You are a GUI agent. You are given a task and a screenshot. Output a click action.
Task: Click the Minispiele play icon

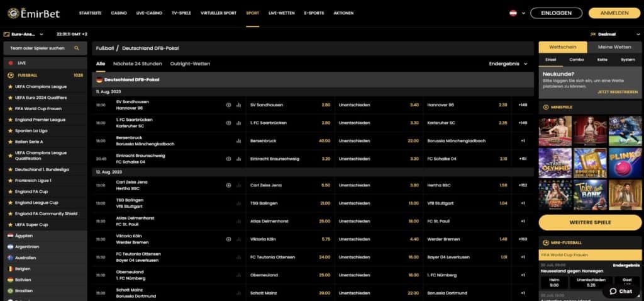pyautogui.click(x=546, y=107)
